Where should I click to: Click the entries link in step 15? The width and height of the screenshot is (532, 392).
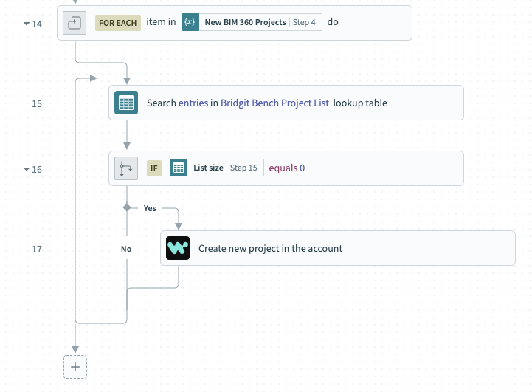click(193, 103)
